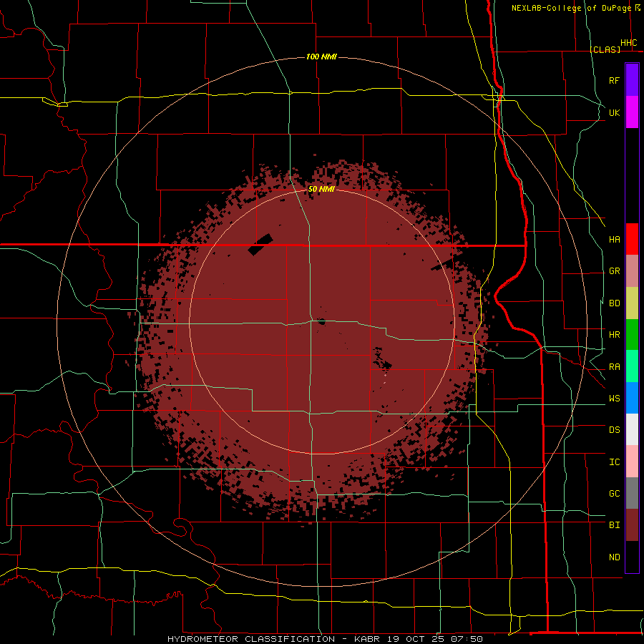Click the DS legend label
The height and width of the screenshot is (644, 644).
614,429
